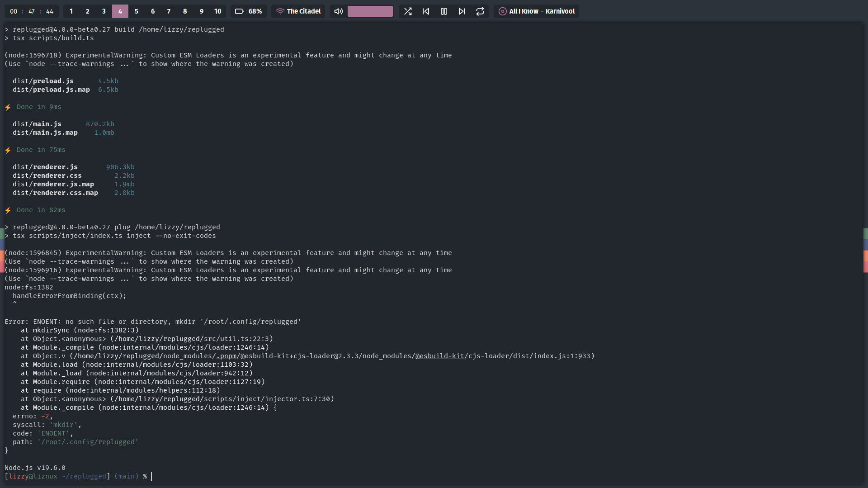
Task: Click the speaker volume icon
Action: tap(339, 11)
